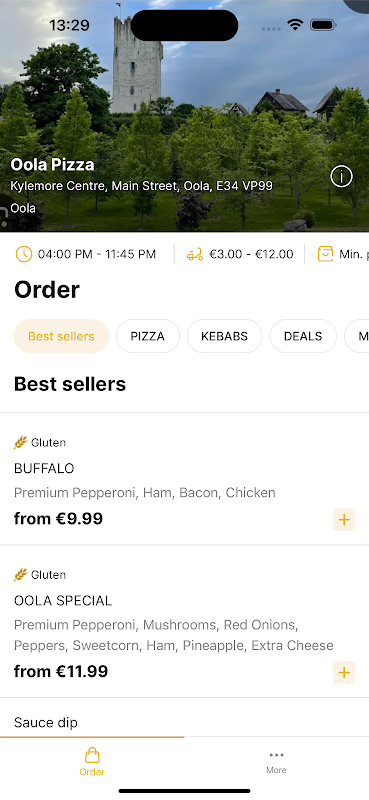Tap the Gluten wheat icon on OOLA SPECIAL
Viewport: 369px width, 800px height.
pyautogui.click(x=20, y=575)
